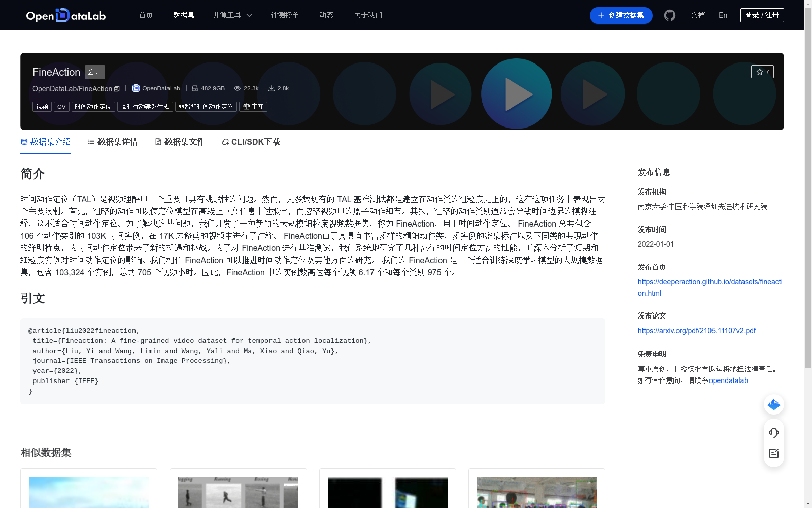Open the crowd detection dataset thumbnail
The image size is (812, 508).
[537, 492]
